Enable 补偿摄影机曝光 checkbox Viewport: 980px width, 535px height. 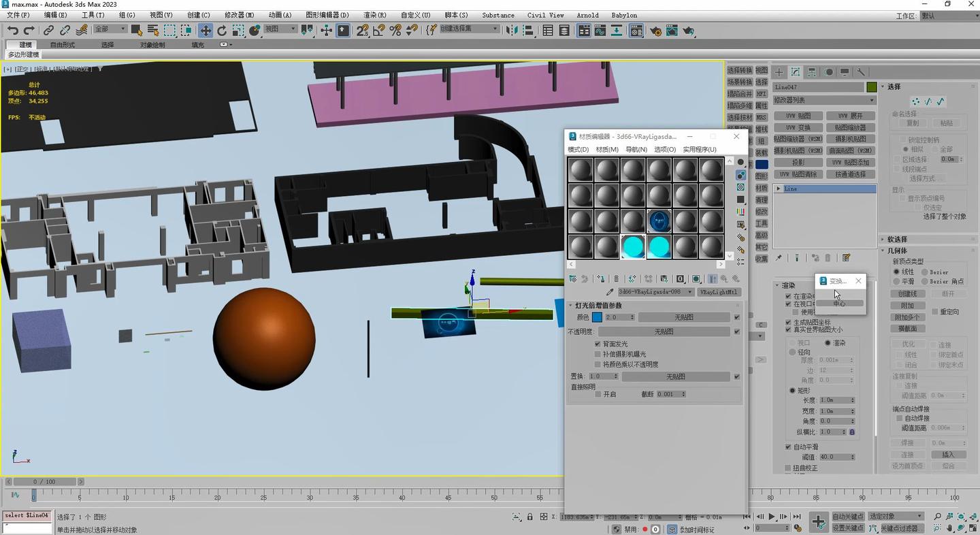(x=598, y=354)
